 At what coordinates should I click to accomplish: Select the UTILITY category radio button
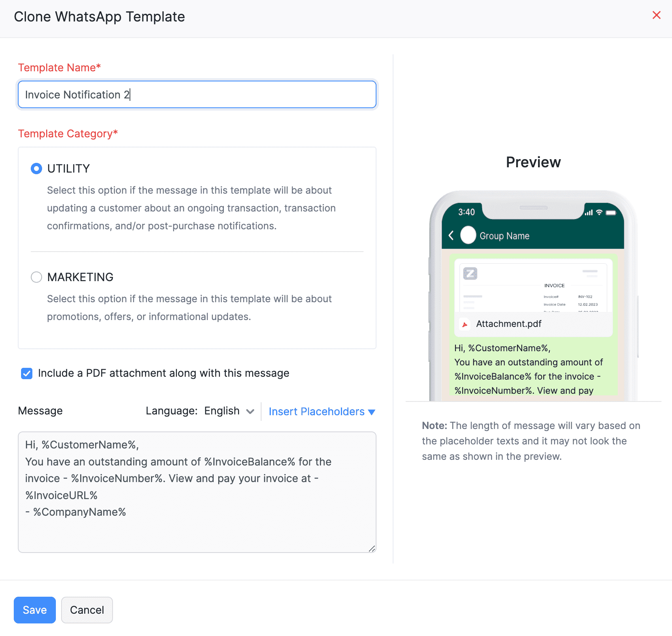pyautogui.click(x=36, y=169)
